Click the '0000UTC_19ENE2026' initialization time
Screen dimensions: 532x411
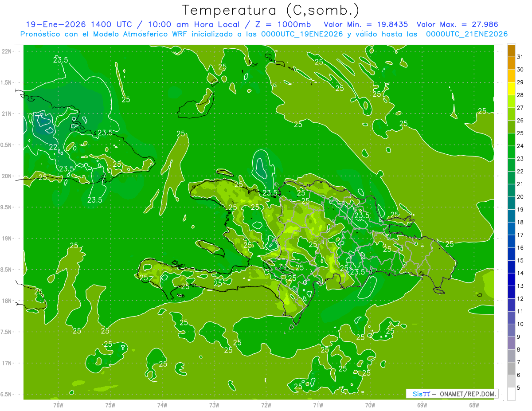(x=301, y=34)
